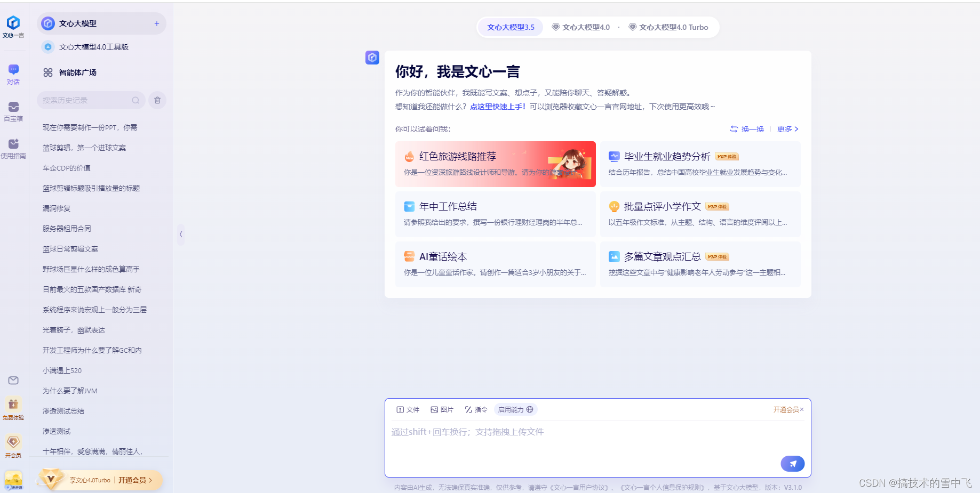Click the 年中工作总结 card icon

[x=409, y=207]
